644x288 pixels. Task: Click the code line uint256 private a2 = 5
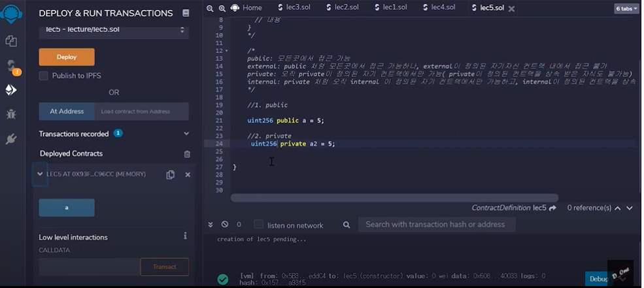pos(293,144)
